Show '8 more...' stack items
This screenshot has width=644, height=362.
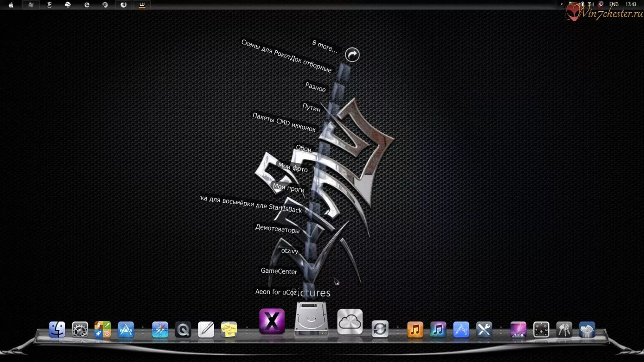point(325,46)
